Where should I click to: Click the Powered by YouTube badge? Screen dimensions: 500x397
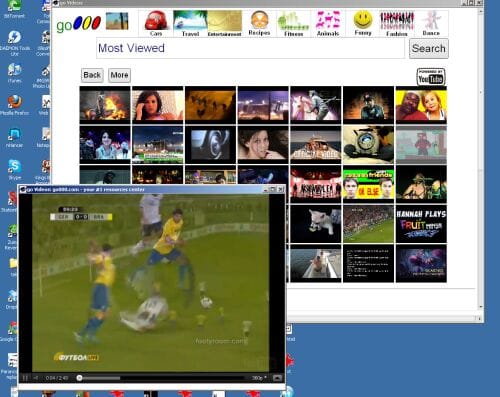click(x=430, y=77)
